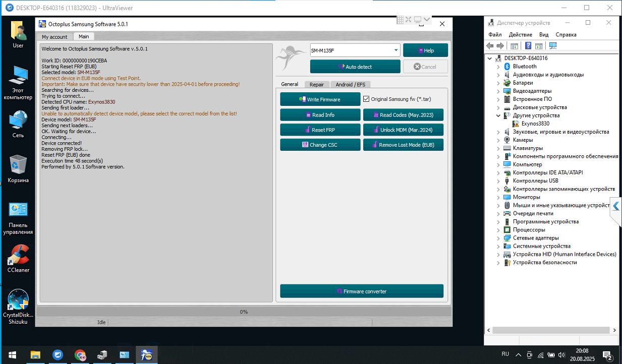Select the CCleaner desktop shortcut
The width and height of the screenshot is (622, 364).
[18, 259]
